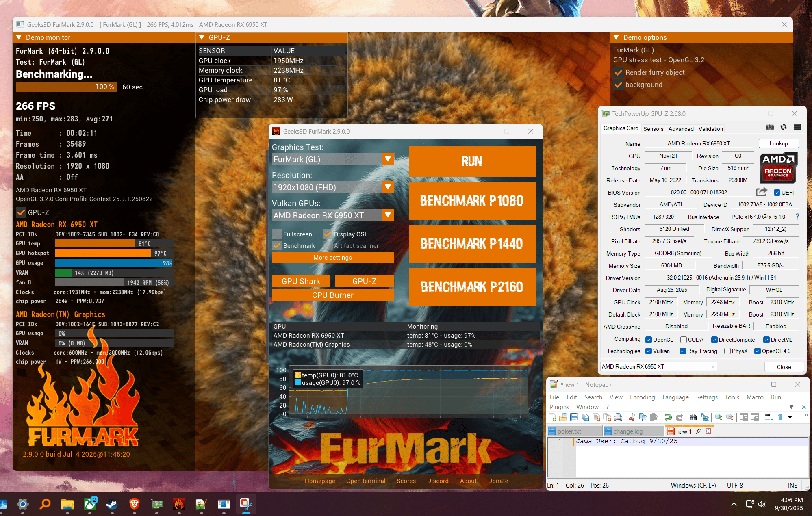
Task: Uncheck the Benchmark checkbox in FurMark
Action: point(277,245)
